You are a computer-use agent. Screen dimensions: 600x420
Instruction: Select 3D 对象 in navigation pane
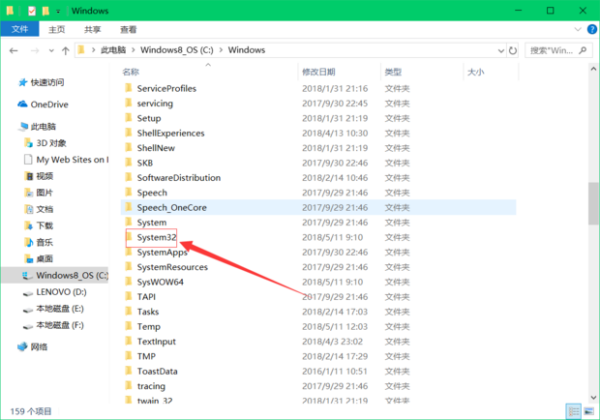50,143
